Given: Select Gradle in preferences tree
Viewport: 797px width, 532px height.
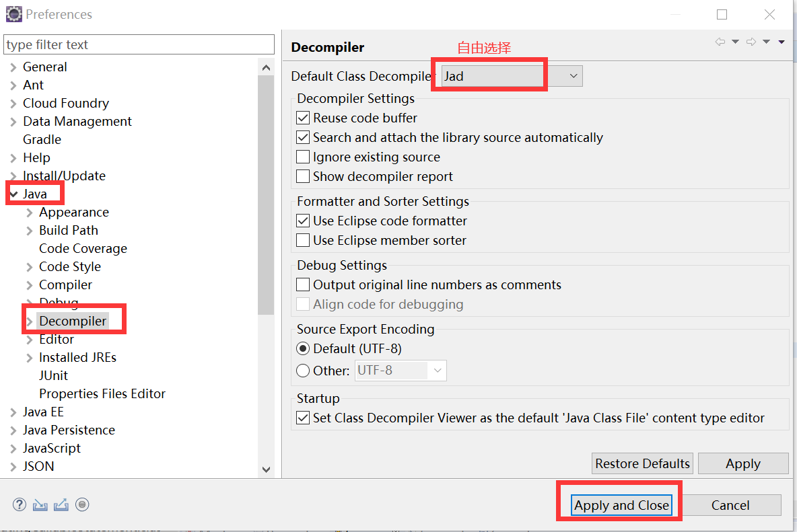Looking at the screenshot, I should tap(42, 140).
